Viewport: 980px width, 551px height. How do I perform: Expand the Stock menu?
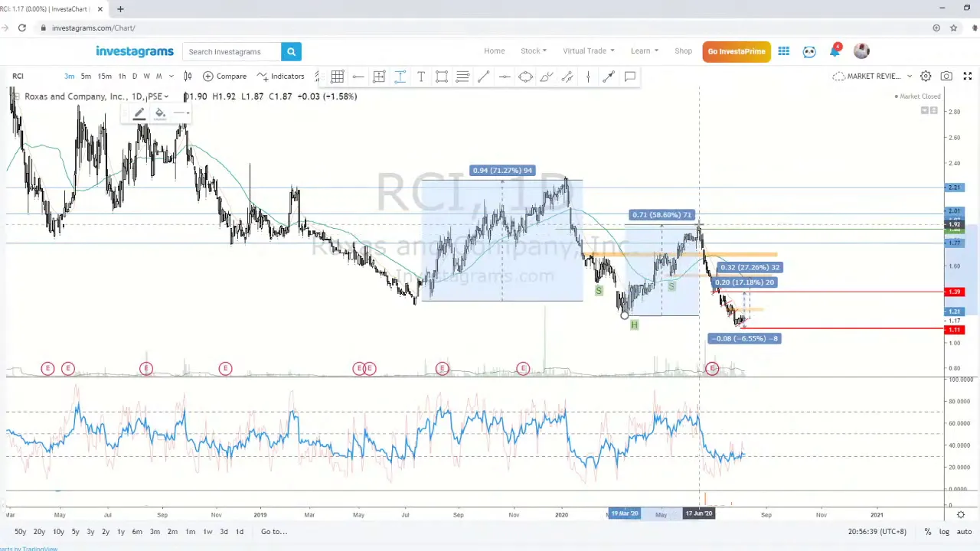[x=533, y=51]
